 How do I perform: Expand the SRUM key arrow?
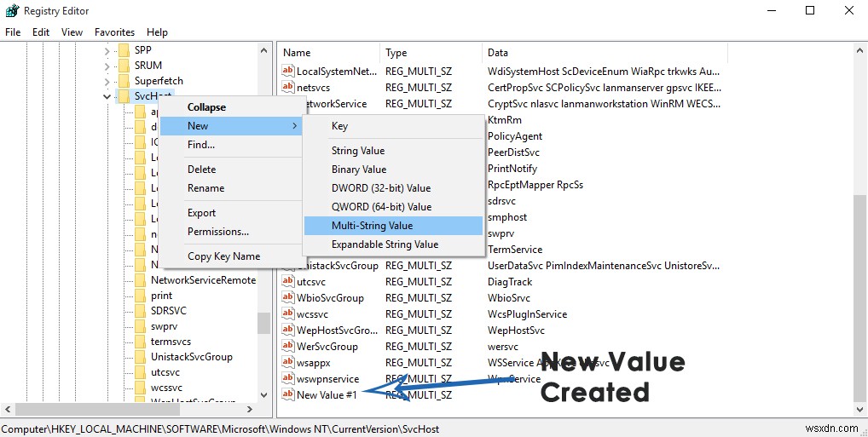pos(107,65)
